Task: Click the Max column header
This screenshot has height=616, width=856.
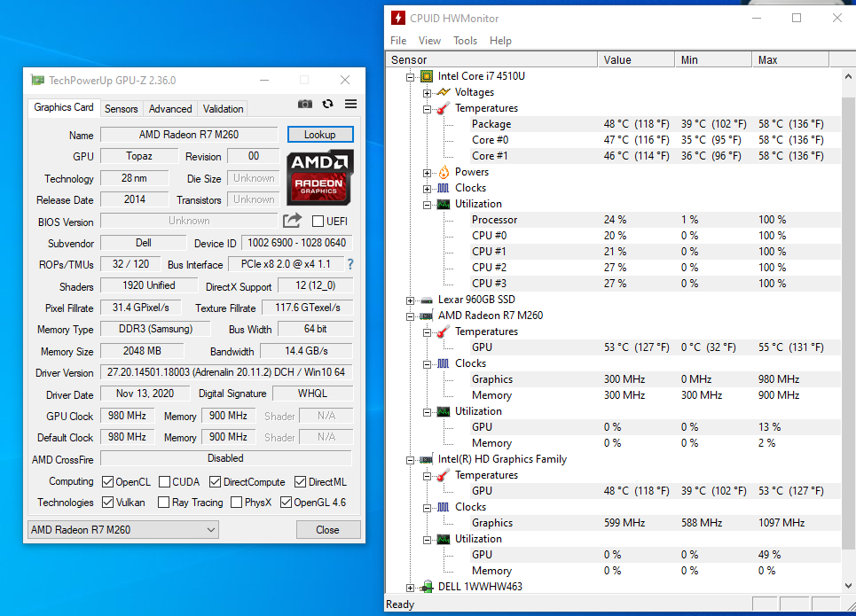Action: [790, 59]
